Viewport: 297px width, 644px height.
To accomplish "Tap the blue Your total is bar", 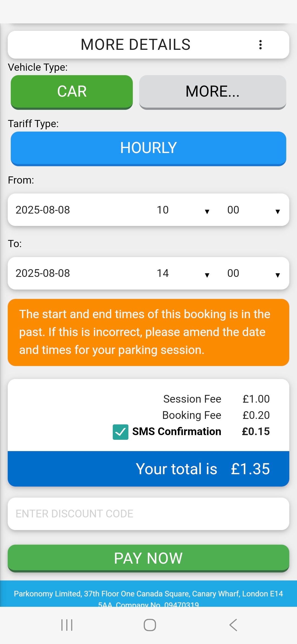I will (x=148, y=469).
